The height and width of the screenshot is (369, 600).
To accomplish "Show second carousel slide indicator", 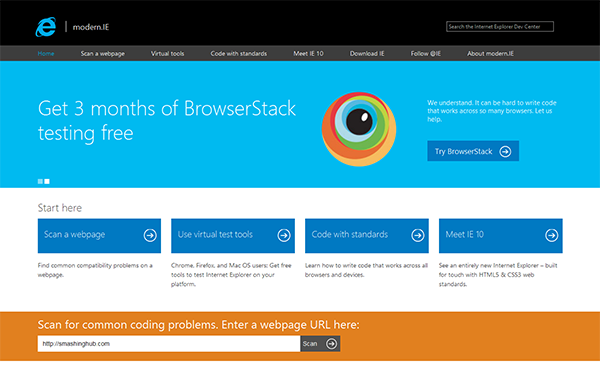I will tap(47, 181).
